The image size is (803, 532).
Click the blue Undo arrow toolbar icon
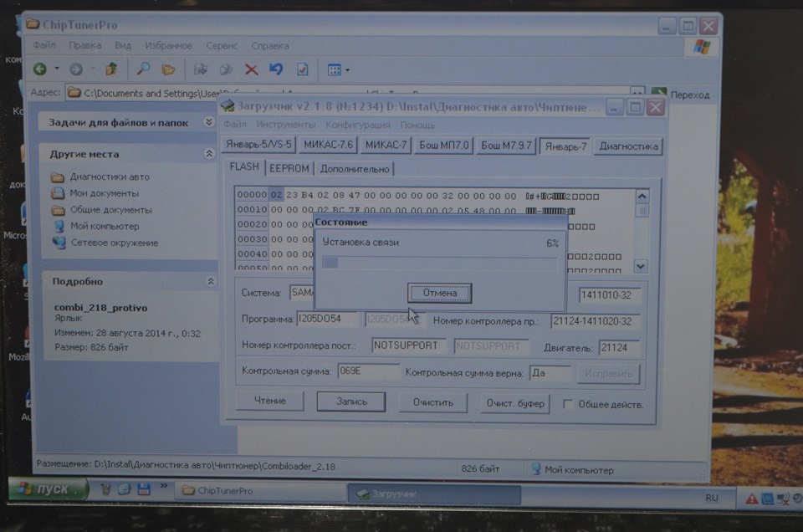tap(276, 69)
